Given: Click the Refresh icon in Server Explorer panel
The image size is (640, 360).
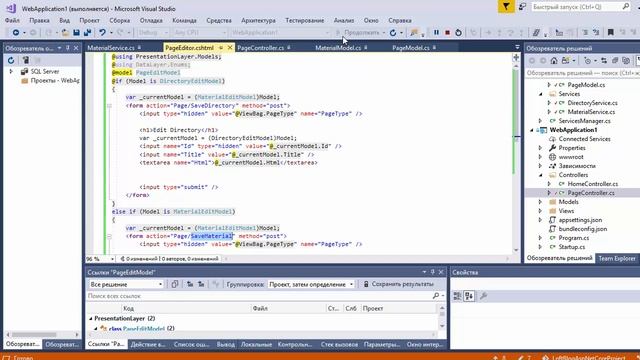Looking at the screenshot, I should 11,60.
